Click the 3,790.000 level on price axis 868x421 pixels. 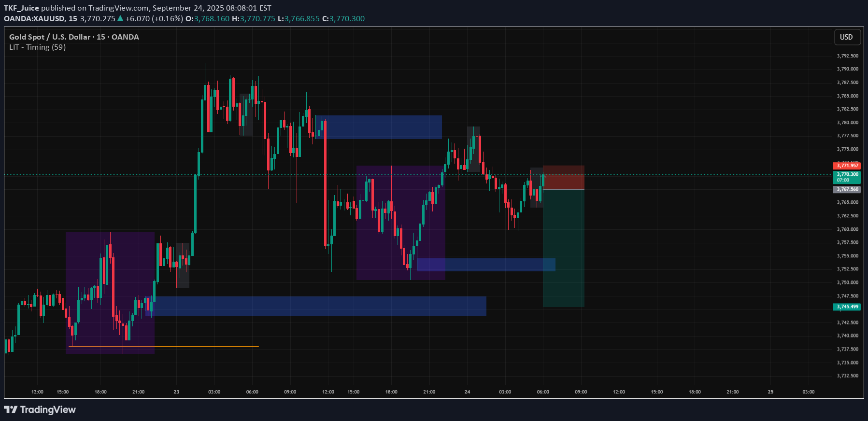click(x=847, y=69)
